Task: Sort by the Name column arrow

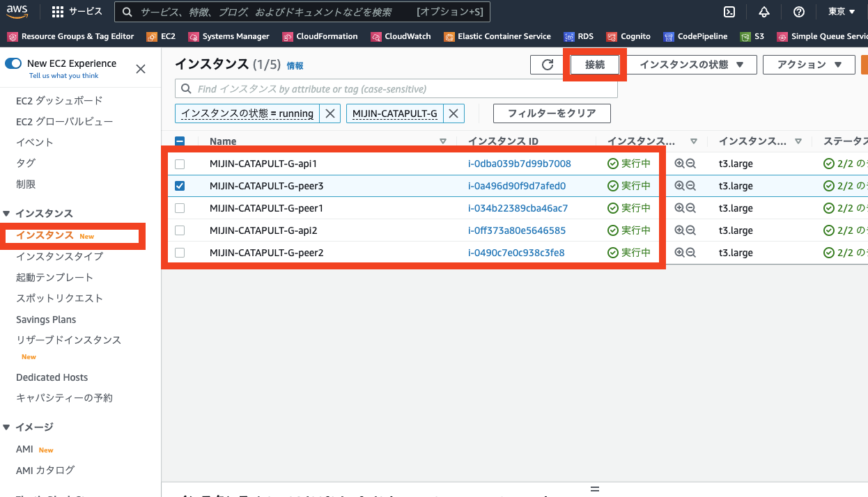Action: coord(443,141)
